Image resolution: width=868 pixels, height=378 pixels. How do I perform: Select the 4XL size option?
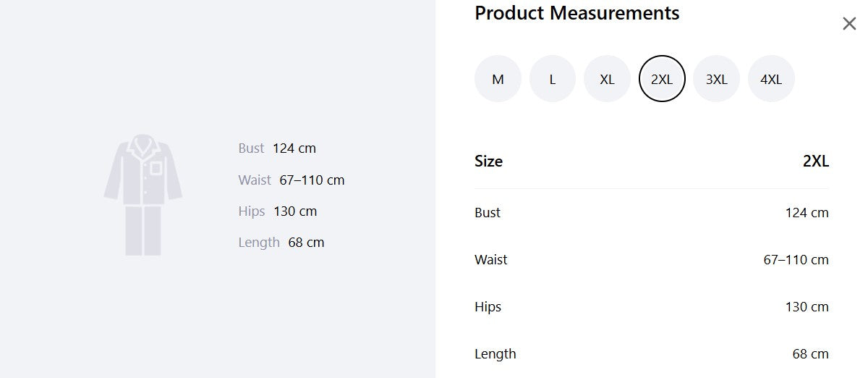[771, 79]
